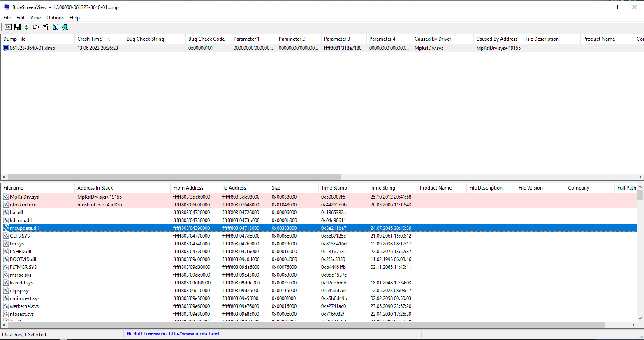Click the file icon next to ntosext.sys

pos(6,314)
